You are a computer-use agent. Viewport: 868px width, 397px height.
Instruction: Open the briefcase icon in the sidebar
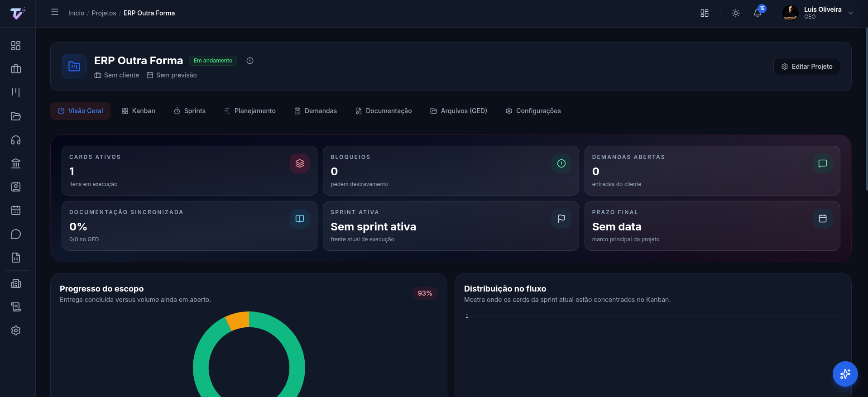click(x=16, y=69)
